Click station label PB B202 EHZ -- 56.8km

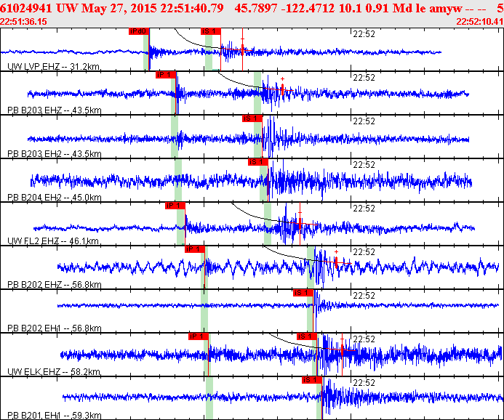coord(55,285)
